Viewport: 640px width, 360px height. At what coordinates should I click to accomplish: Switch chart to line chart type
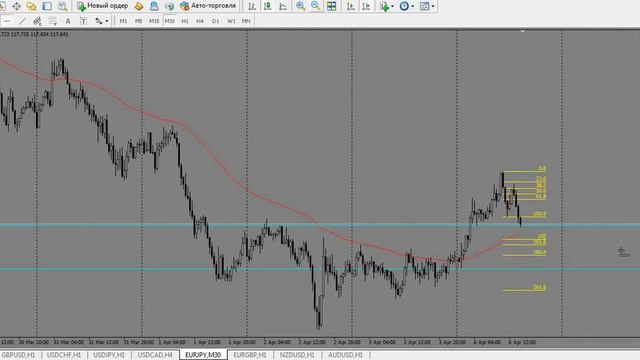point(283,6)
